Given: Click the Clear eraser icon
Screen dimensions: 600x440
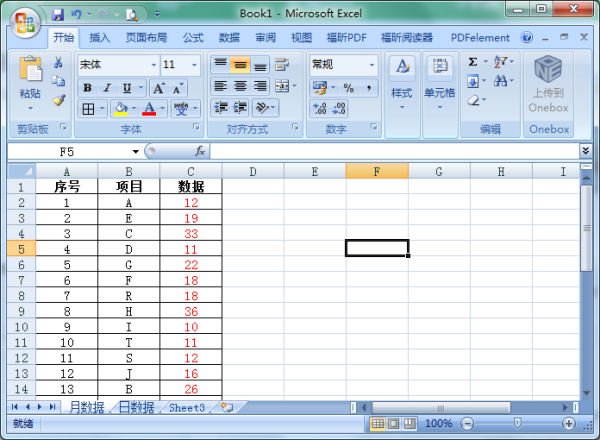Looking at the screenshot, I should click(473, 100).
